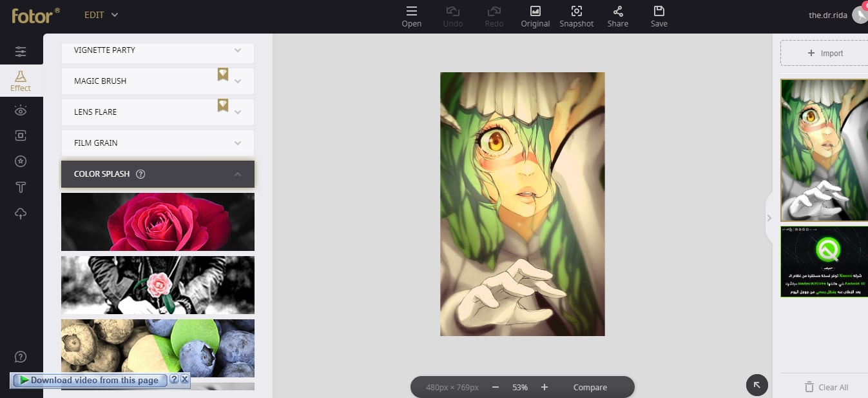
Task: Open the Help question mark icon
Action: (x=21, y=357)
